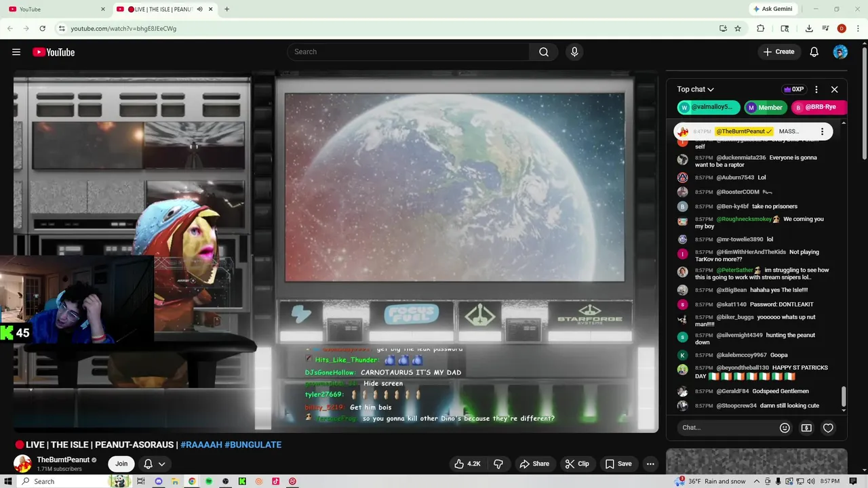Viewport: 868px width, 488px height.
Task: Open Discord from the taskbar
Action: (158, 481)
